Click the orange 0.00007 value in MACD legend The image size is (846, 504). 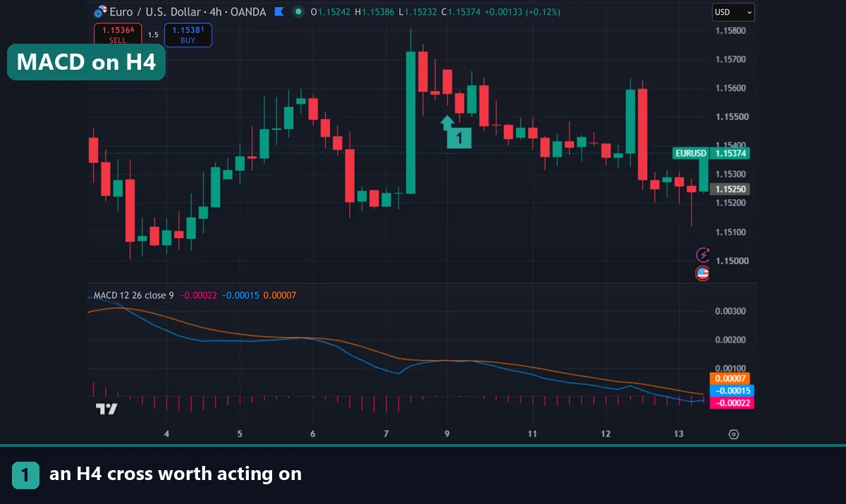coord(281,295)
